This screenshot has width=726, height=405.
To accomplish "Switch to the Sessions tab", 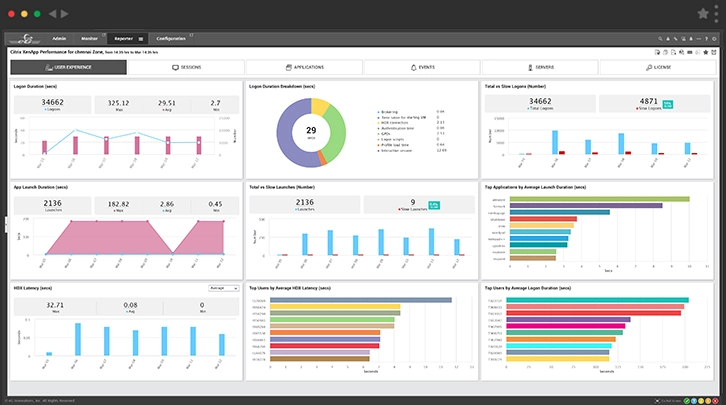I will pyautogui.click(x=186, y=67).
